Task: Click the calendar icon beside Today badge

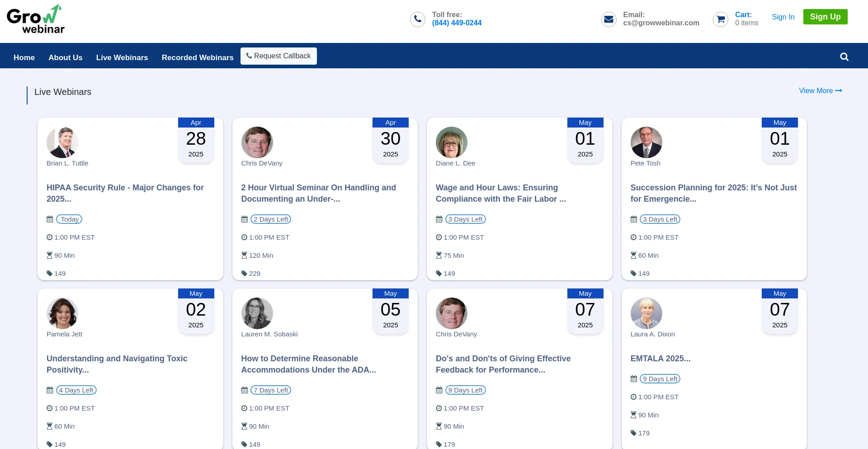Action: coord(50,219)
